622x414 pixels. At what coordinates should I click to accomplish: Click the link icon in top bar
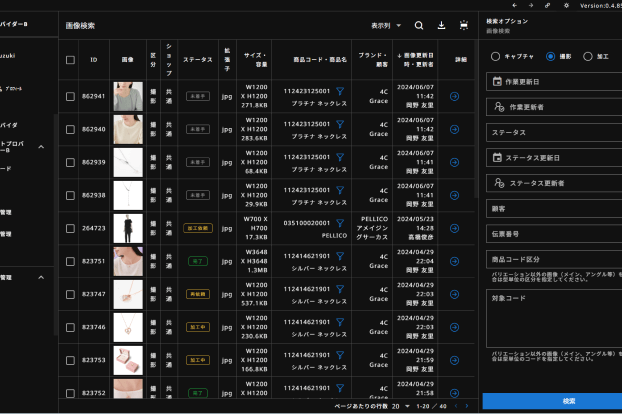(x=547, y=5)
